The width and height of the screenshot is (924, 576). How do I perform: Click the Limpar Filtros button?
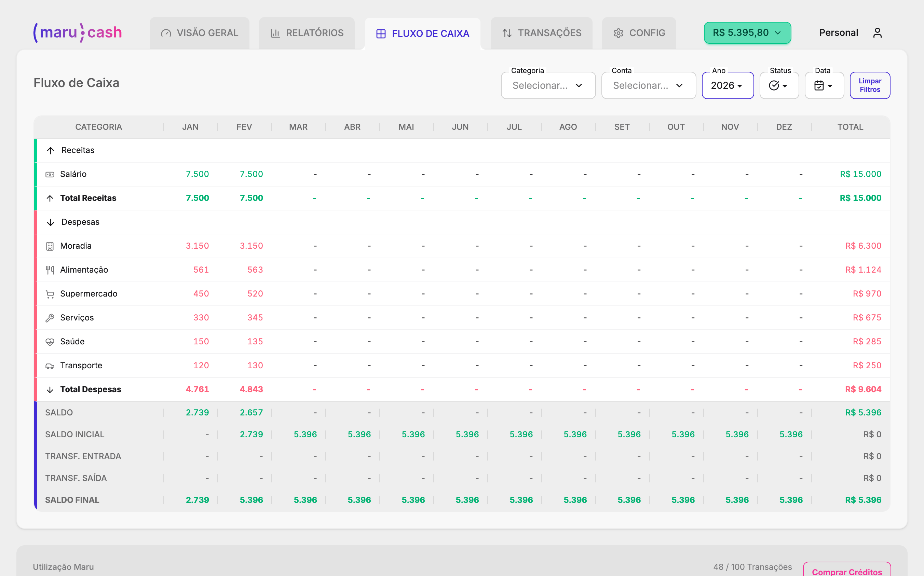(x=870, y=85)
